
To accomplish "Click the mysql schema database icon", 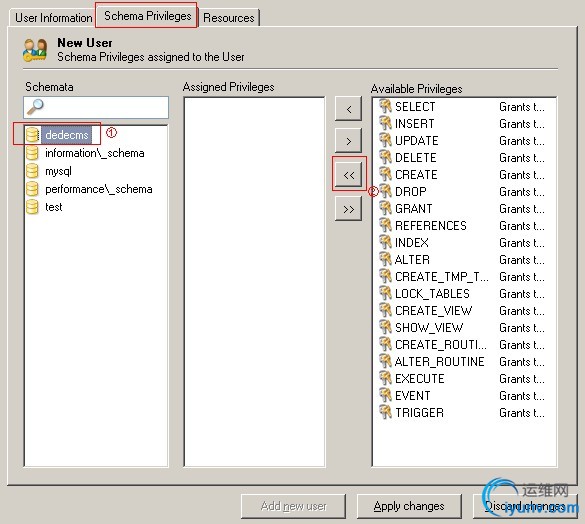I will tap(32, 171).
